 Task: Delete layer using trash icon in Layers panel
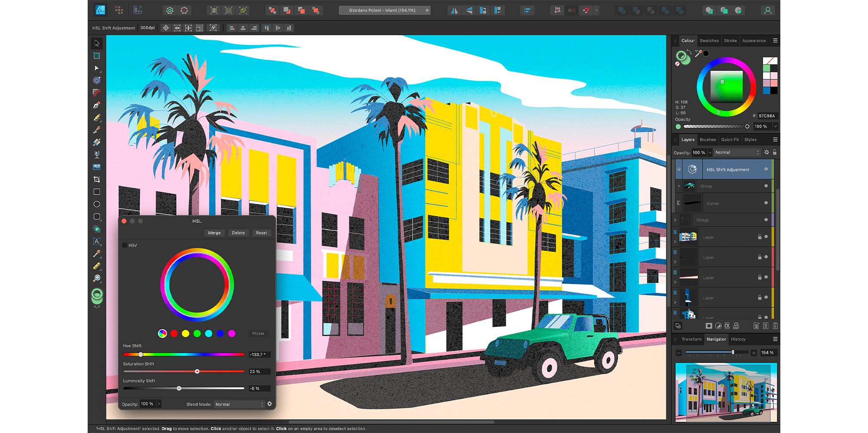point(775,326)
